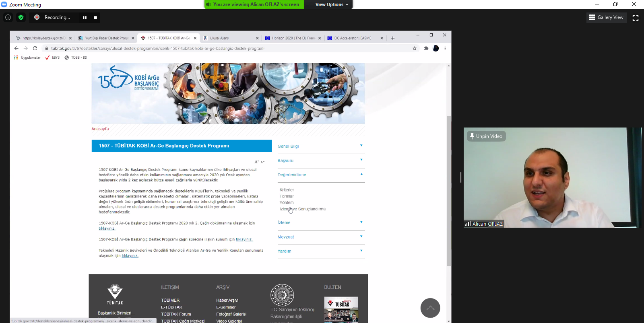This screenshot has height=323, width=644.
Task: Click tıklayınız link for çağrı sürecine sunum
Action: (244, 239)
